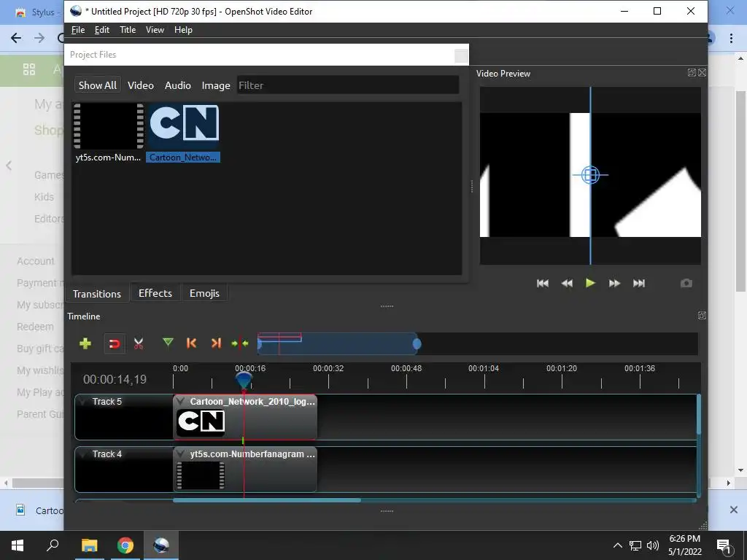Show hidden system tray icons
This screenshot has height=560, width=747.
(x=617, y=545)
